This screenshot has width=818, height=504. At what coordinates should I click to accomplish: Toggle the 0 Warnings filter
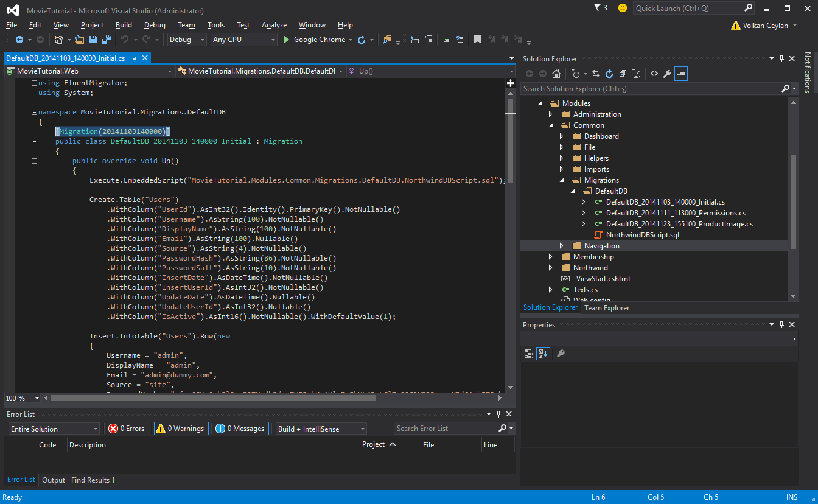pos(181,429)
